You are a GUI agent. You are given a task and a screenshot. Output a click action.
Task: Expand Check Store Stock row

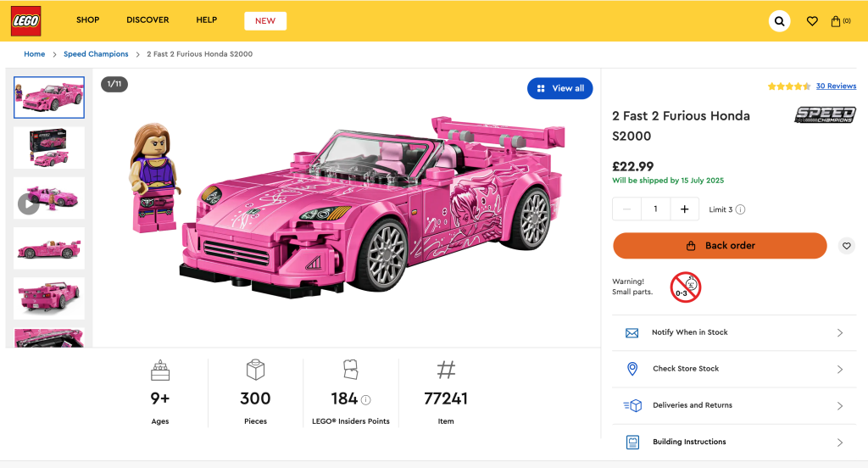[x=734, y=369]
